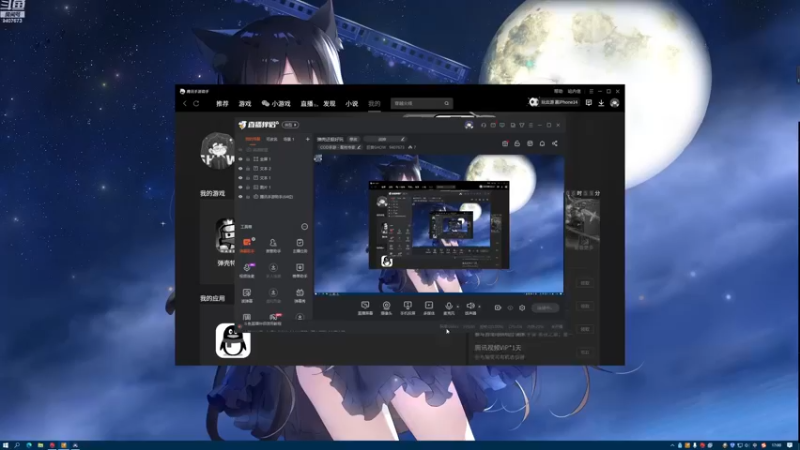Toggle the lock on the 文本 2 layer
The height and width of the screenshot is (450, 800).
pos(248,168)
